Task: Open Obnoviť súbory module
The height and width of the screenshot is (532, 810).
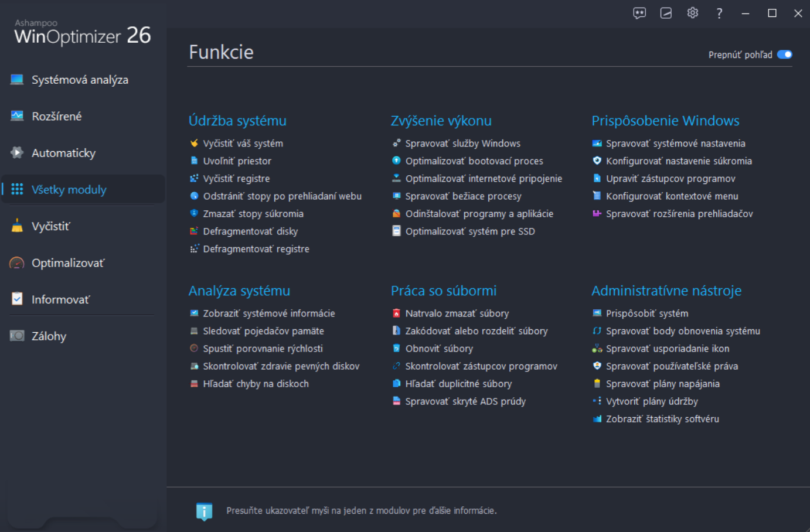Action: (x=439, y=349)
